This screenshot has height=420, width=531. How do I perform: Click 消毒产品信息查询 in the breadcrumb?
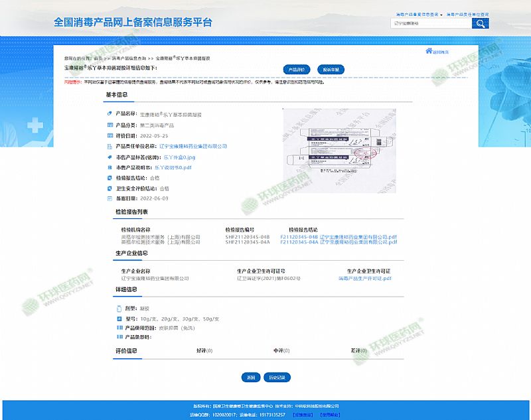coord(129,58)
